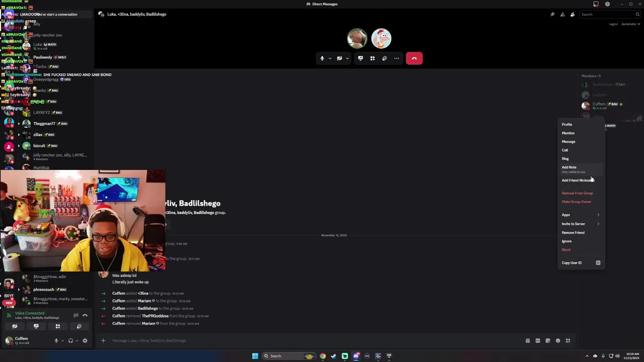
Task: Launch activity from voice panel
Action: click(58, 326)
